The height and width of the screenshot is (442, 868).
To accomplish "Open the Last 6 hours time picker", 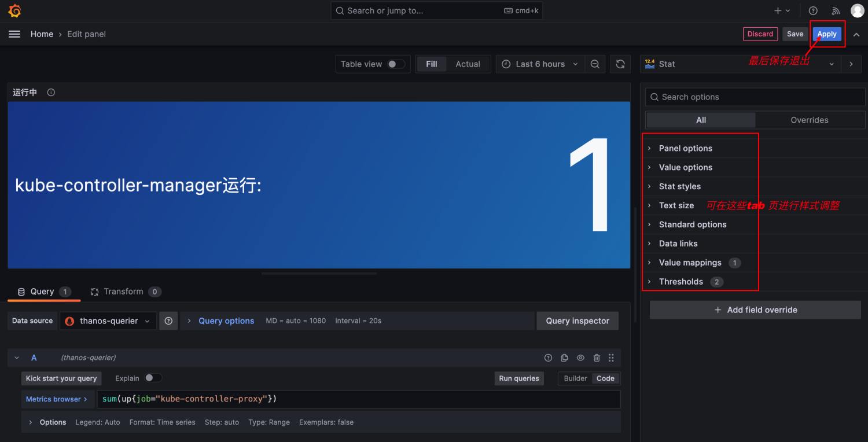I will pyautogui.click(x=540, y=64).
